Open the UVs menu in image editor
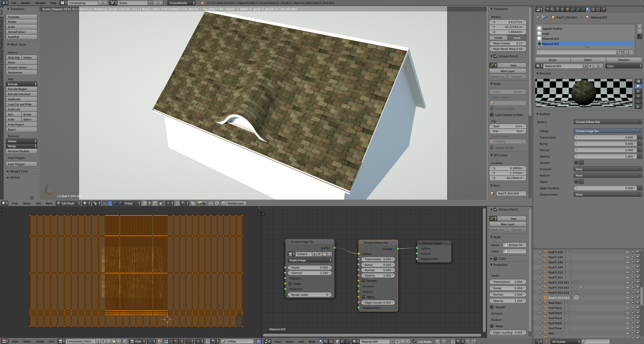 [52, 341]
